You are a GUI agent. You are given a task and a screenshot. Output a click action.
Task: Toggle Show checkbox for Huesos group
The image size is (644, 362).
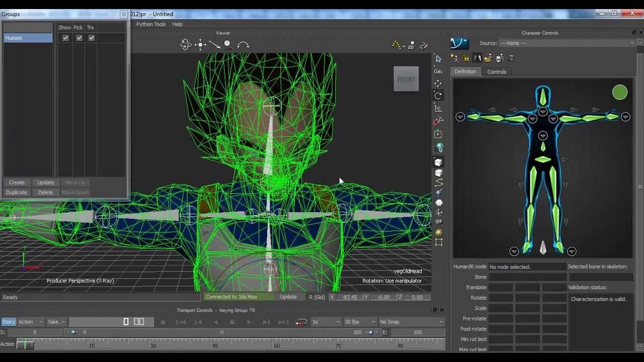[x=65, y=38]
